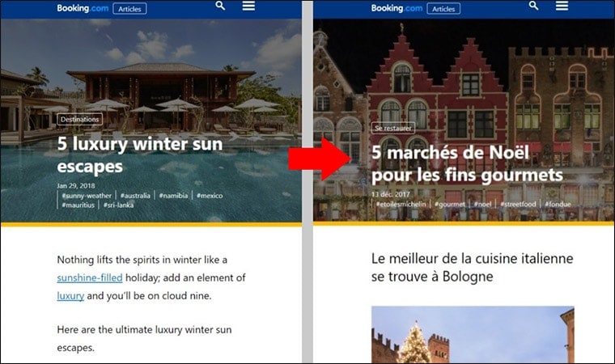
Task: Click the search icon in right page header
Action: click(534, 6)
